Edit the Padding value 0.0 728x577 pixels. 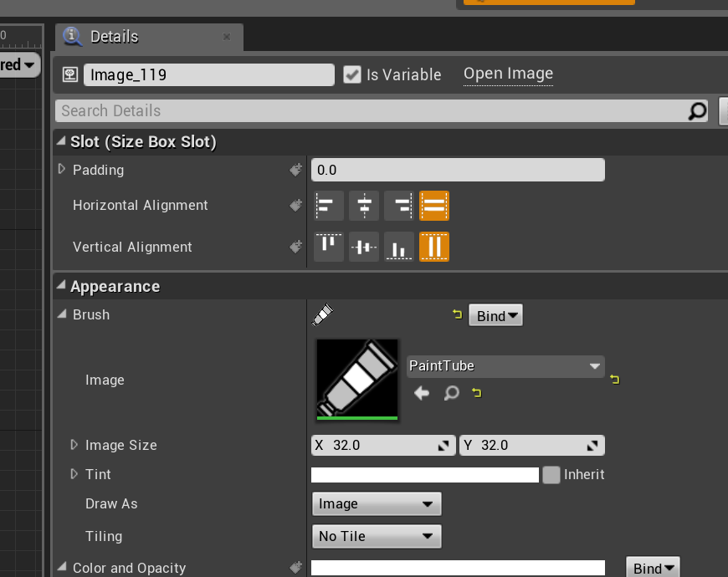[x=458, y=170]
